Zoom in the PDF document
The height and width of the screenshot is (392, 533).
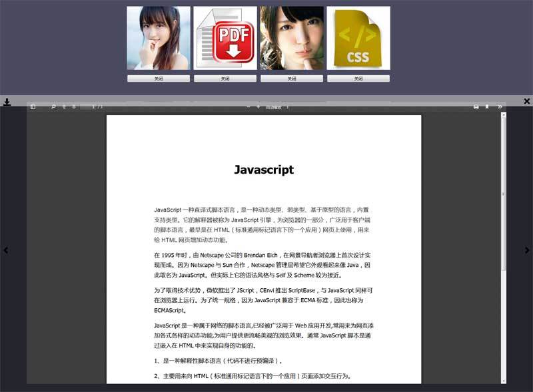click(258, 106)
